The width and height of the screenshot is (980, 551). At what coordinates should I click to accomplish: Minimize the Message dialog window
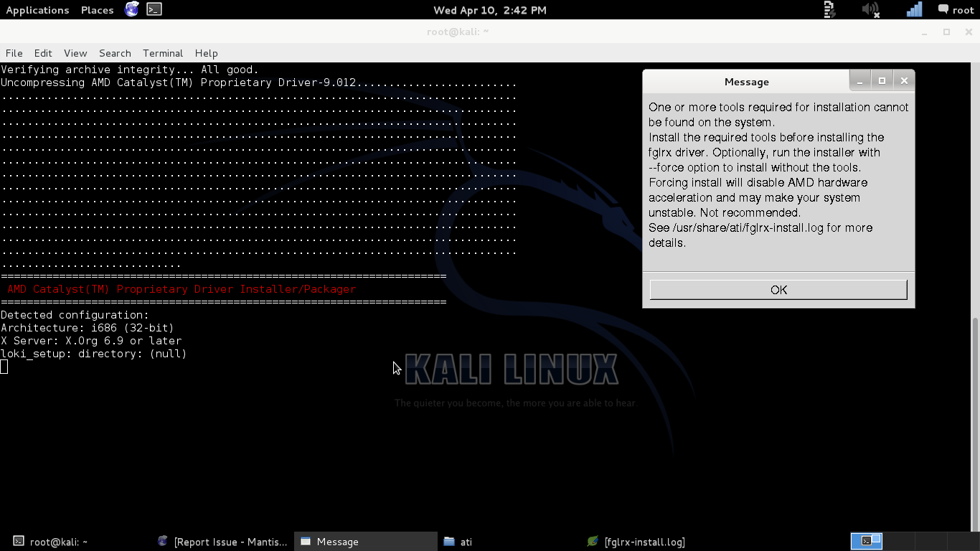pyautogui.click(x=859, y=80)
